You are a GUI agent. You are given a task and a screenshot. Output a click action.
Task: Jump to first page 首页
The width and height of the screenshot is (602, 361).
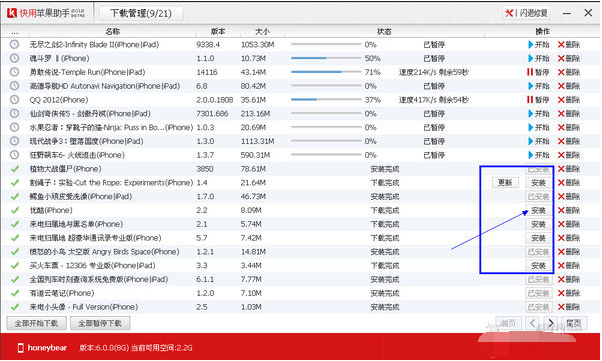pyautogui.click(x=508, y=323)
